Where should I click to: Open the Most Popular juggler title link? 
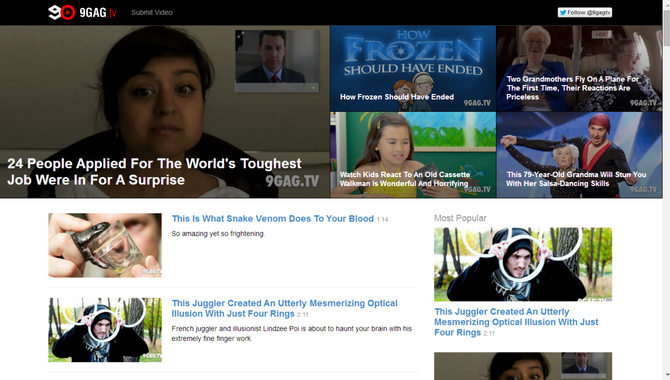click(516, 322)
